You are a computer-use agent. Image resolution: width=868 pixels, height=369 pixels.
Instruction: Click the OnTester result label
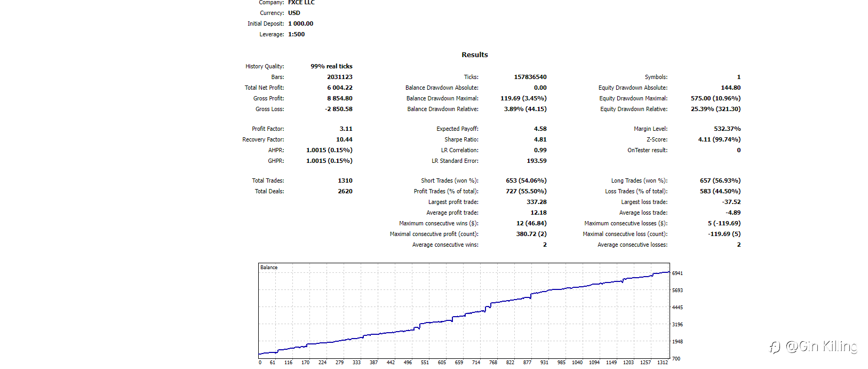pos(647,150)
